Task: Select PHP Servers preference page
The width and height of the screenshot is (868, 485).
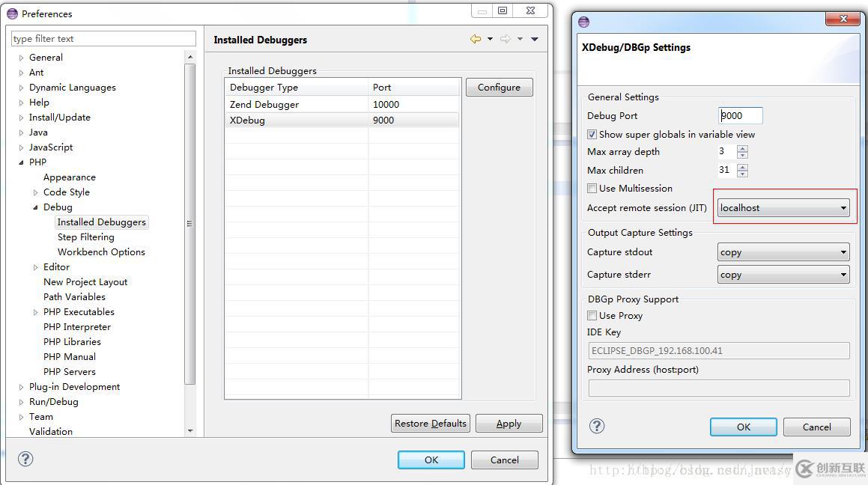Action: point(69,372)
